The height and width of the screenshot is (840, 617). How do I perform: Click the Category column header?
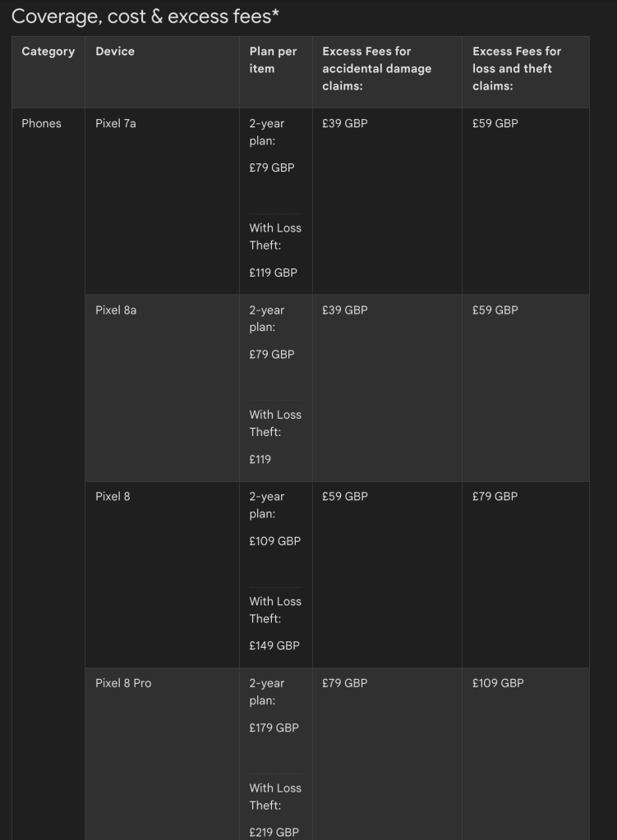pos(48,52)
